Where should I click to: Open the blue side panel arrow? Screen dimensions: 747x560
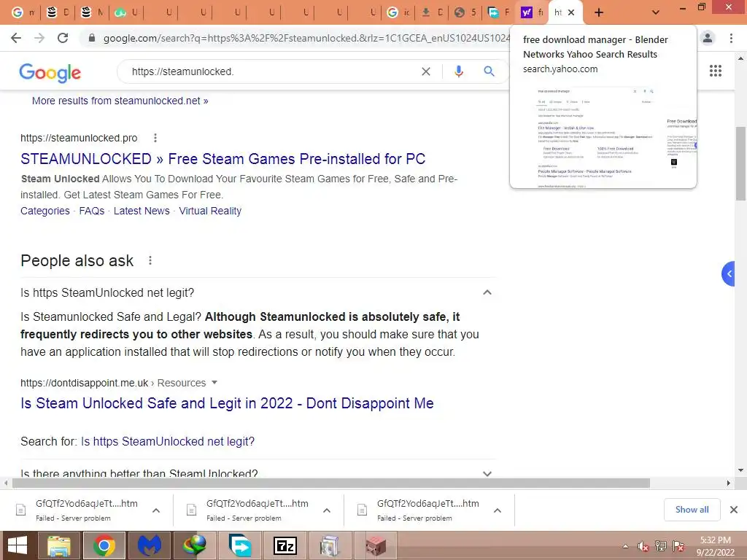tap(729, 274)
